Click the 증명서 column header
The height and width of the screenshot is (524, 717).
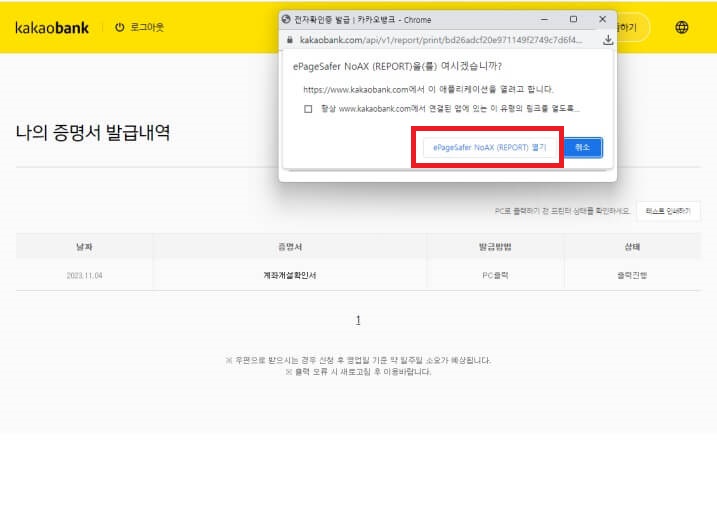point(290,247)
